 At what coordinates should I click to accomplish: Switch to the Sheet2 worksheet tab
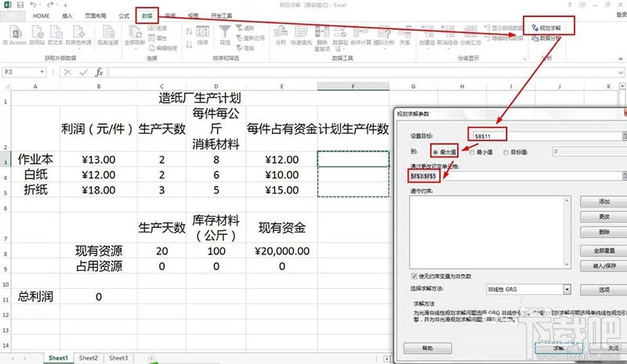point(89,358)
